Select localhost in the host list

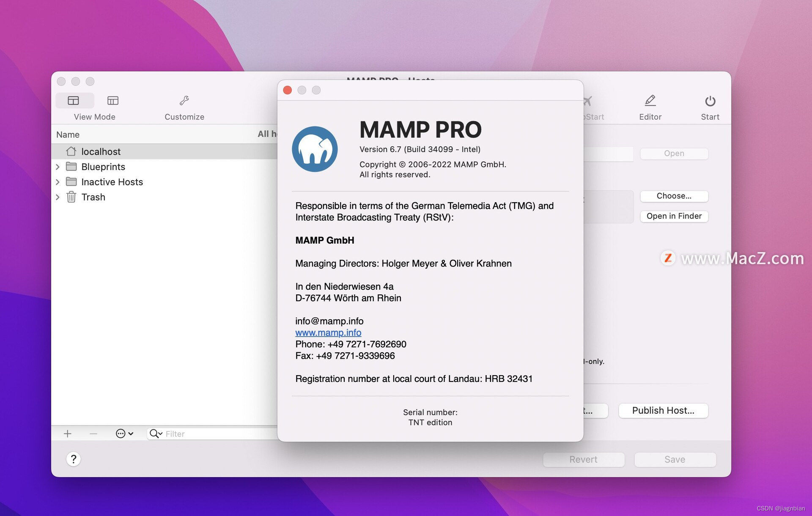(101, 151)
